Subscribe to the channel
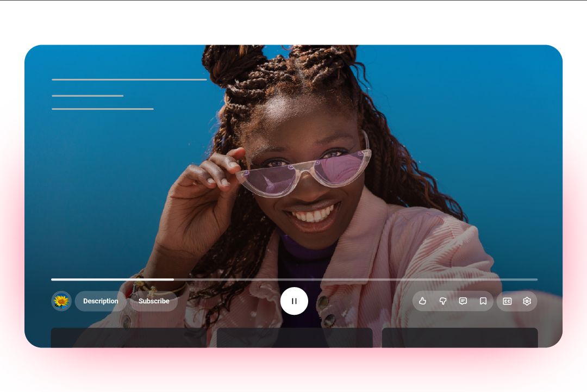The height and width of the screenshot is (392, 587). [x=154, y=301]
